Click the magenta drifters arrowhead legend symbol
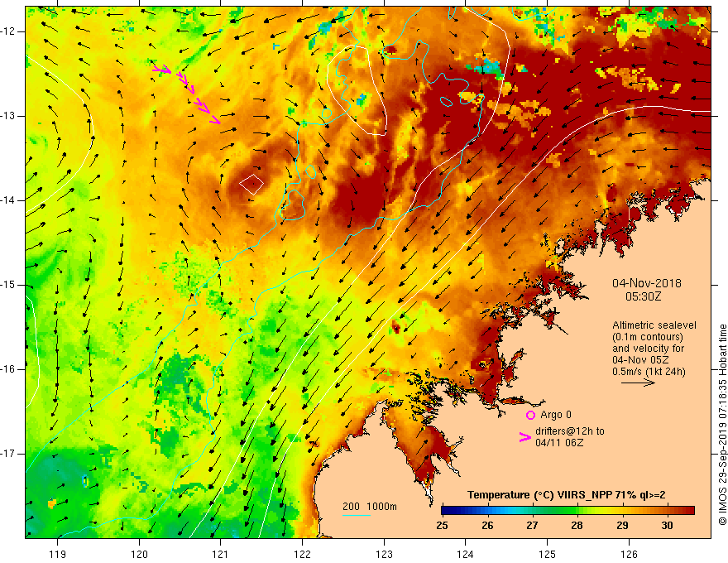This screenshot has height=563, width=728. click(524, 437)
